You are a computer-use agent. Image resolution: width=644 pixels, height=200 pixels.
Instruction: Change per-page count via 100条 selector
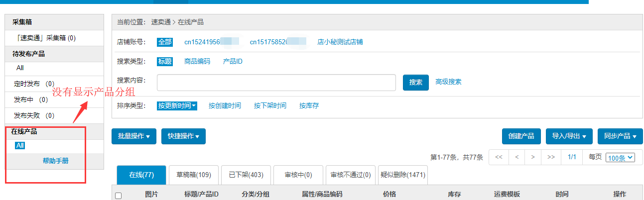620,157
